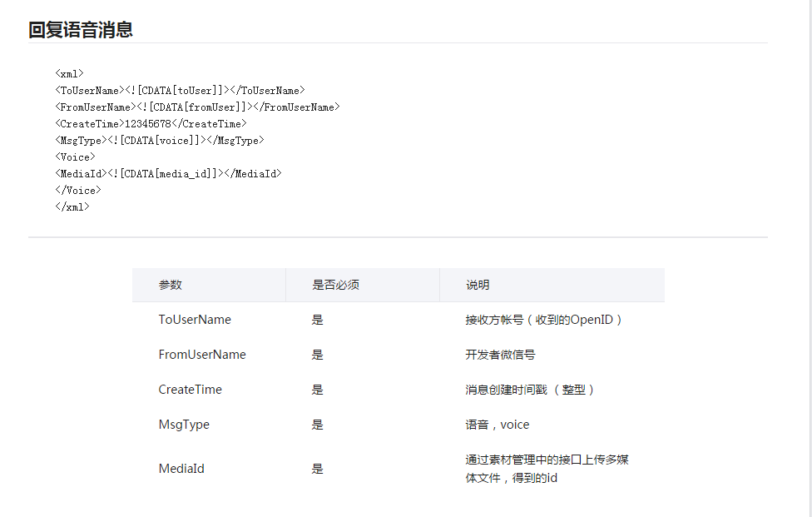
Task: Click the page's vertical scrollbar track
Action: 810,258
